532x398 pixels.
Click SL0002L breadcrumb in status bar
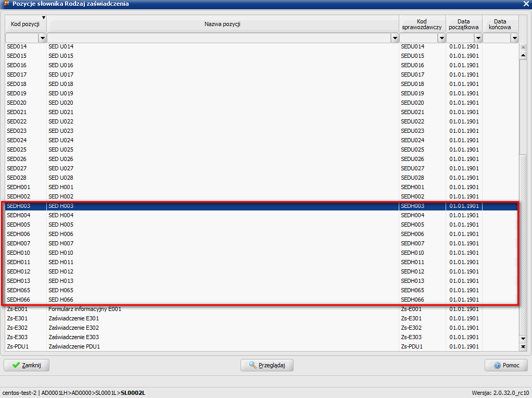[133, 393]
